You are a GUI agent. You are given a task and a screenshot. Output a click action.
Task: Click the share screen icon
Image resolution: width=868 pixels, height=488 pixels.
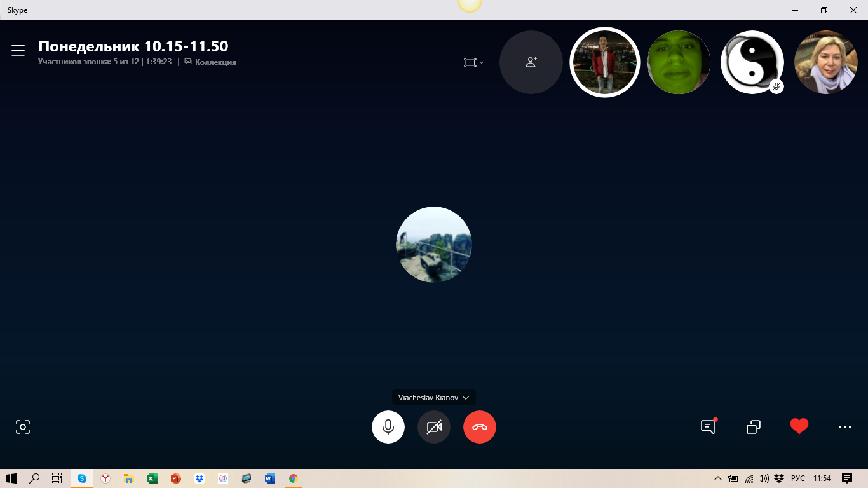754,427
